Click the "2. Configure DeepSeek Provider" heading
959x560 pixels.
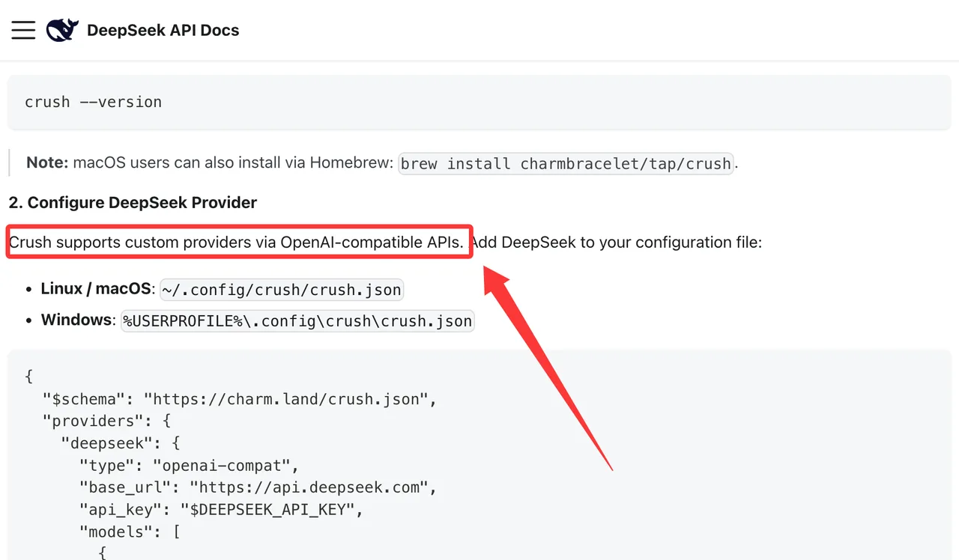pos(133,203)
